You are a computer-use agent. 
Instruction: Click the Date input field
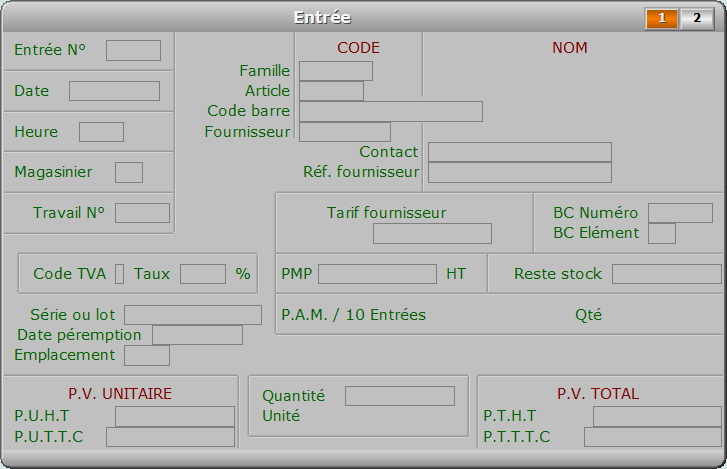(115, 91)
